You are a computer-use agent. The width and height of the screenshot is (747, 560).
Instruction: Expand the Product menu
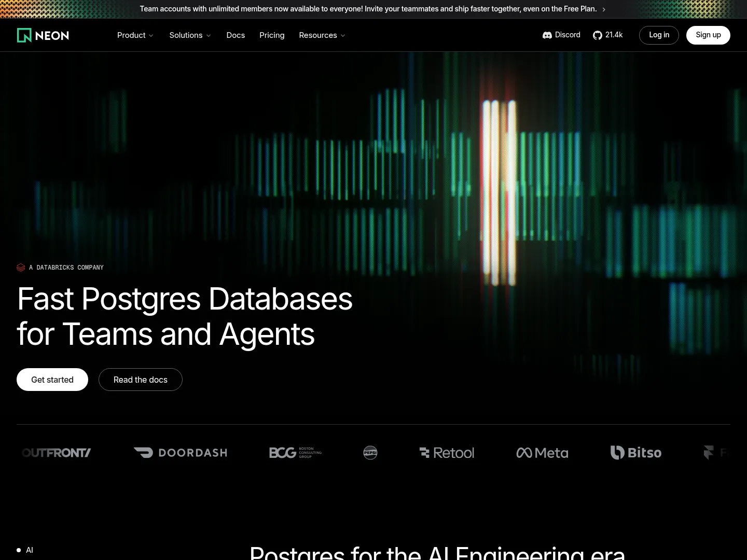135,35
